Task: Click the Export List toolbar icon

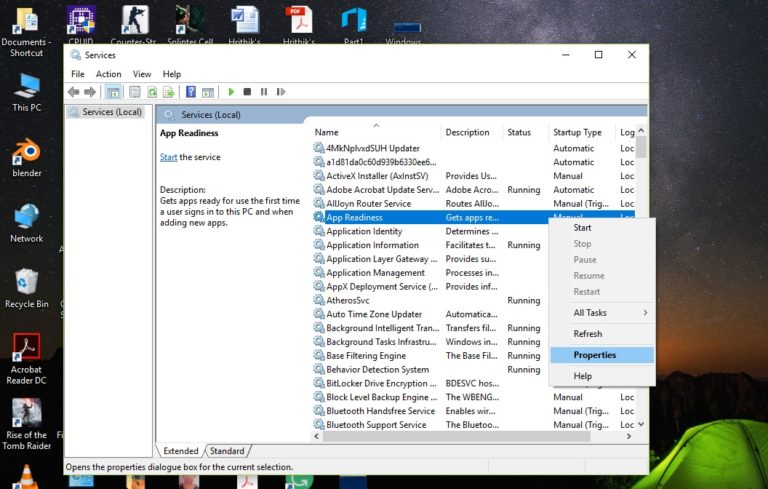Action: (x=168, y=92)
